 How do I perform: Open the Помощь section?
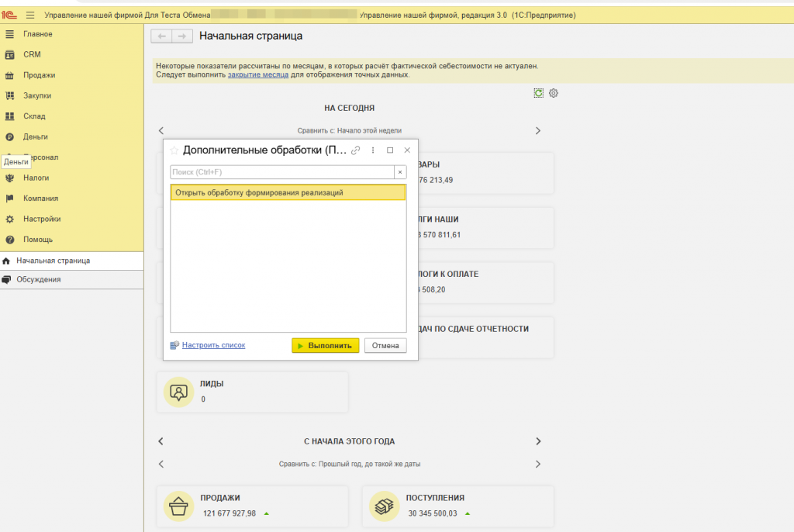pyautogui.click(x=38, y=240)
